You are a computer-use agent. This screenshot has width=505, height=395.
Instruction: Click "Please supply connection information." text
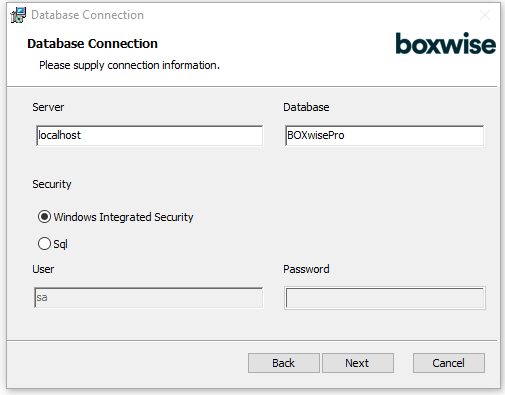coord(129,65)
